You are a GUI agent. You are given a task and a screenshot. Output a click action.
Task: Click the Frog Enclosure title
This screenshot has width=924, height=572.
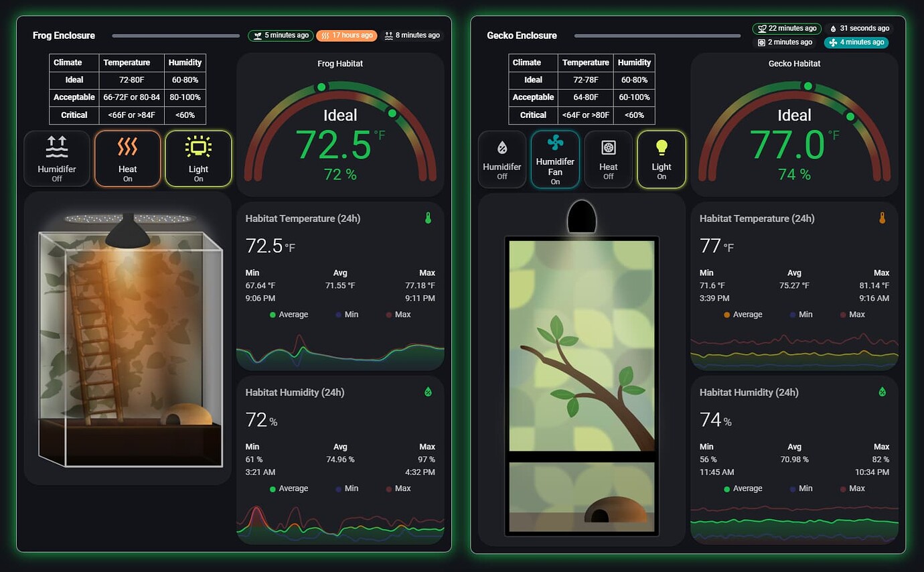(x=64, y=35)
